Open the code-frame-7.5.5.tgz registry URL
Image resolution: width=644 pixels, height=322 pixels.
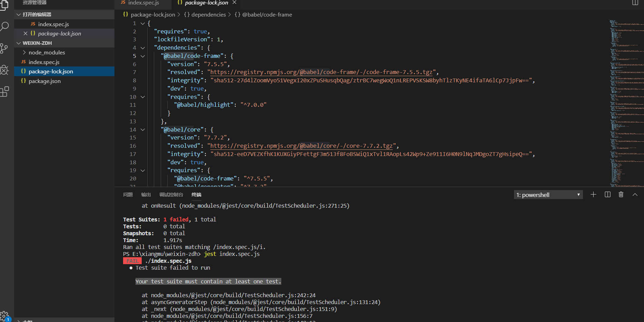(321, 72)
